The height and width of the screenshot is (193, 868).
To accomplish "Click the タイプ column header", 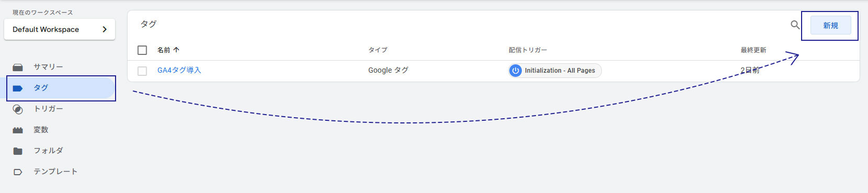I will (378, 50).
